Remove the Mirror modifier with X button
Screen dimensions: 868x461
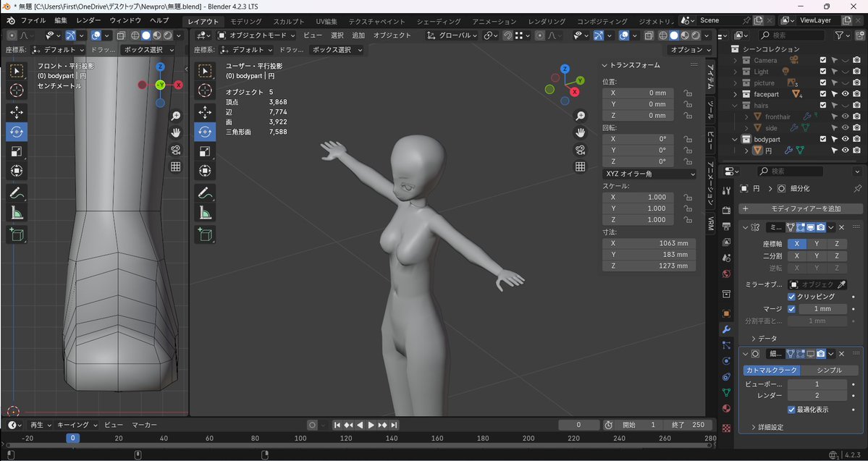pyautogui.click(x=841, y=227)
